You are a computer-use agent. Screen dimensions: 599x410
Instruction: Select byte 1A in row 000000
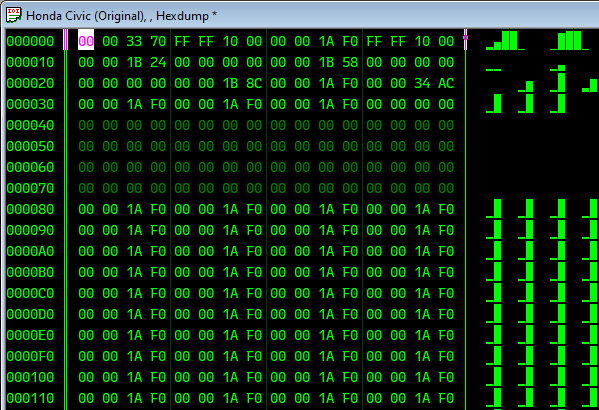click(x=326, y=41)
